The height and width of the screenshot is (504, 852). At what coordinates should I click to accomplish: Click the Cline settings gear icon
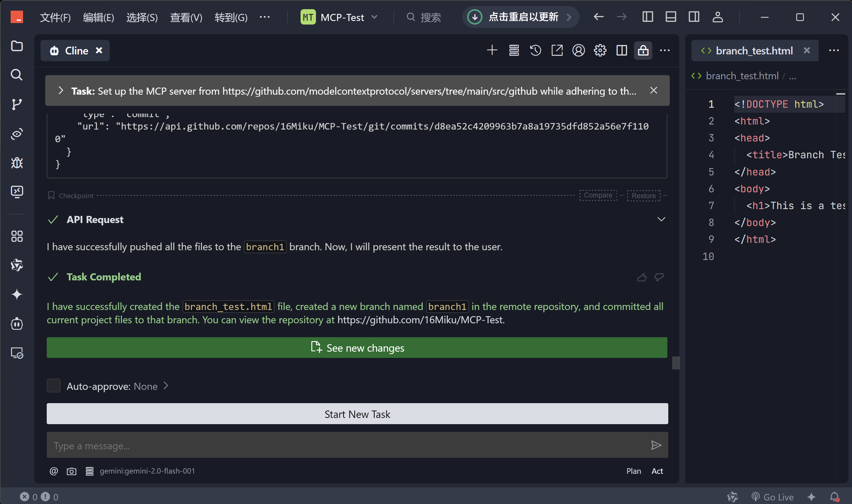point(600,51)
